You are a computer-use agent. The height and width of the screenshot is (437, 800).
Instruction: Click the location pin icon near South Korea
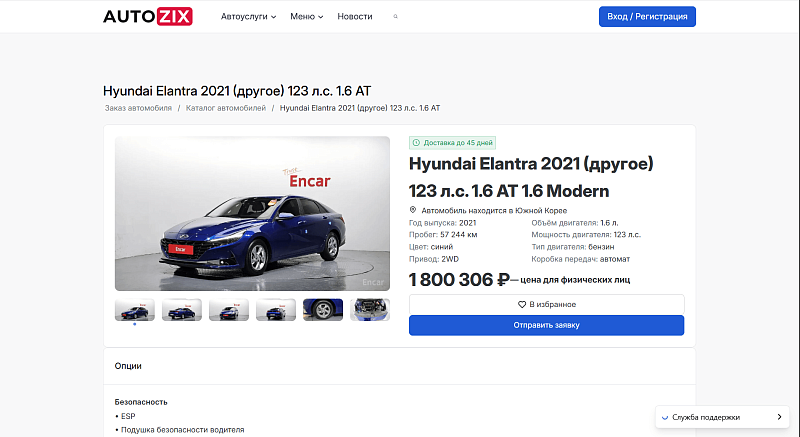(413, 210)
